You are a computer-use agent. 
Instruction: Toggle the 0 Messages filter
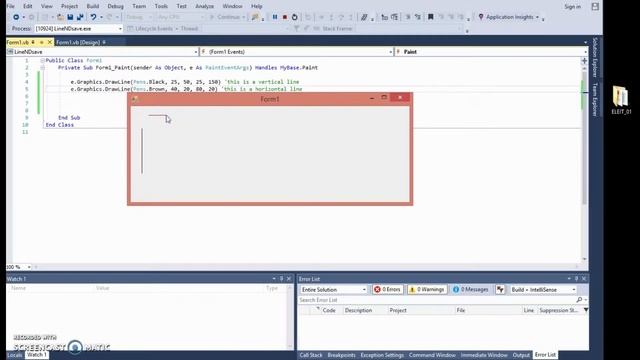(471, 289)
